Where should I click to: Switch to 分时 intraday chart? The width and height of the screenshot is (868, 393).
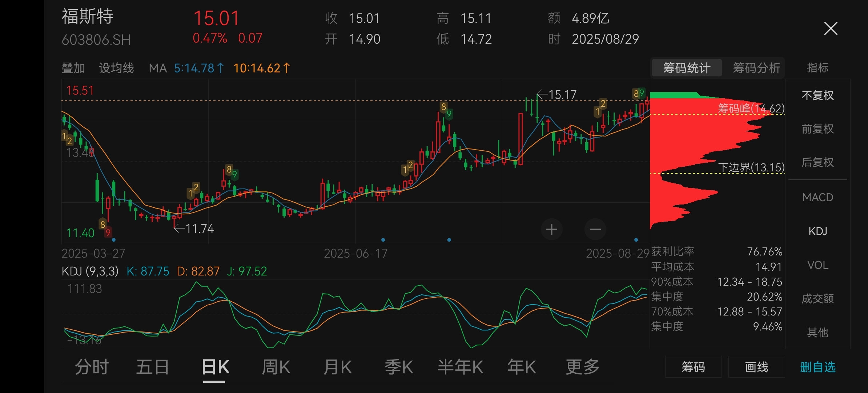pyautogui.click(x=92, y=367)
